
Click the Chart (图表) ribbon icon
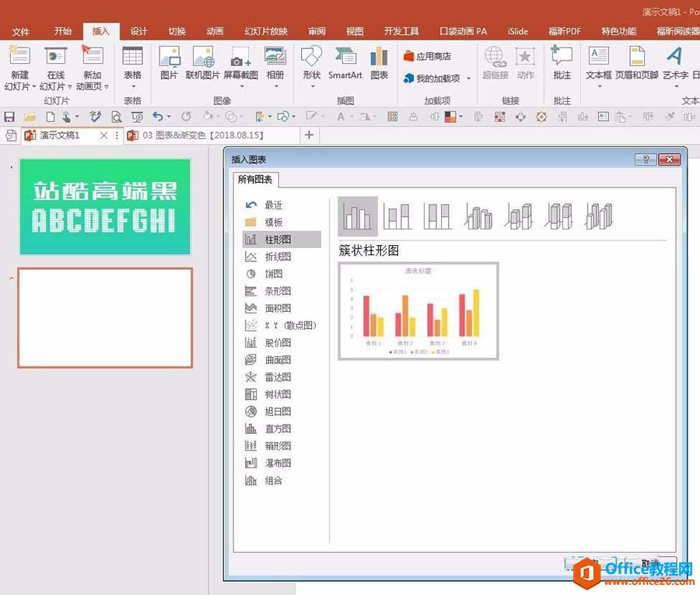point(379,56)
